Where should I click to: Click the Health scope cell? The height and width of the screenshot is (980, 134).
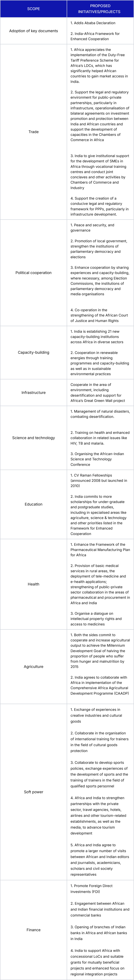point(33,584)
